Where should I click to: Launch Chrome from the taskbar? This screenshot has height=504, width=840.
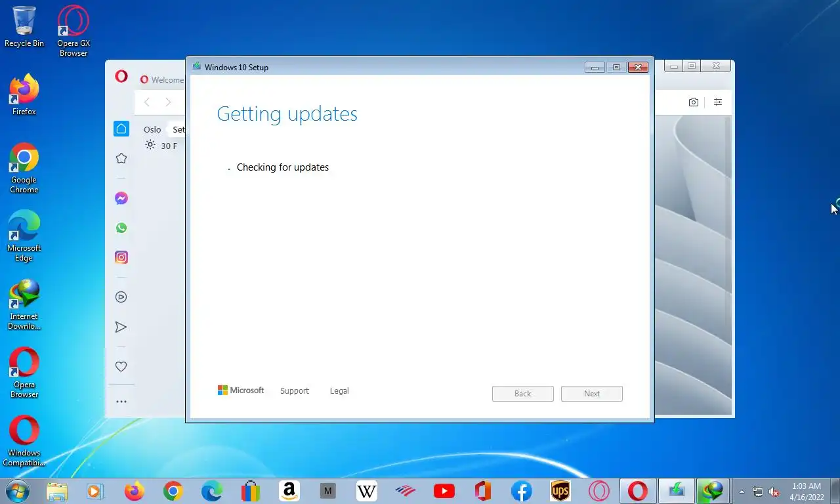[x=173, y=491]
